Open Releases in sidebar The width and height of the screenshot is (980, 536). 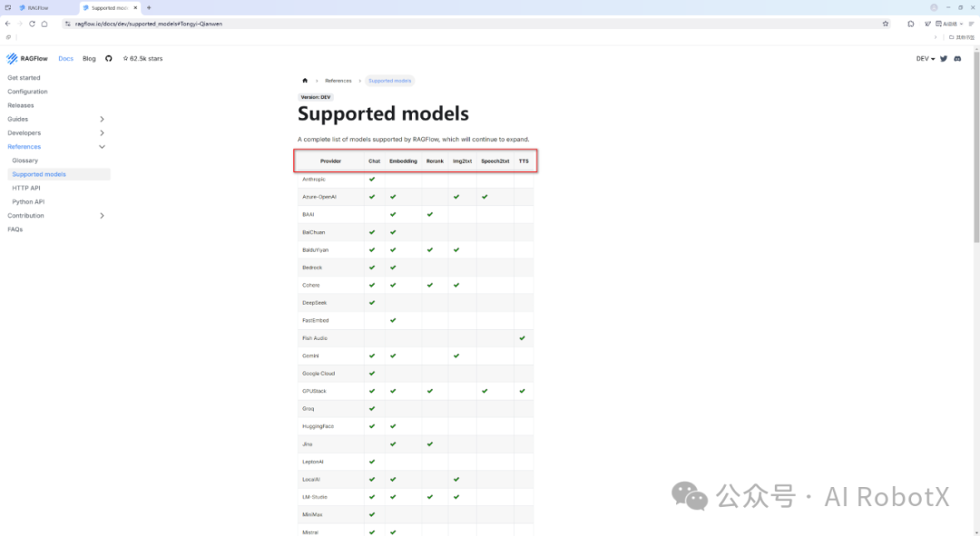coord(21,105)
